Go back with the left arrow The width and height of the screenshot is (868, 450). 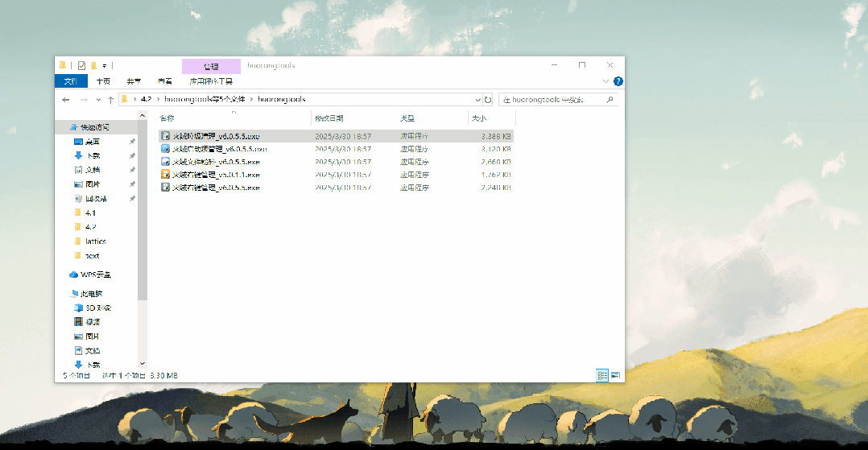(66, 100)
